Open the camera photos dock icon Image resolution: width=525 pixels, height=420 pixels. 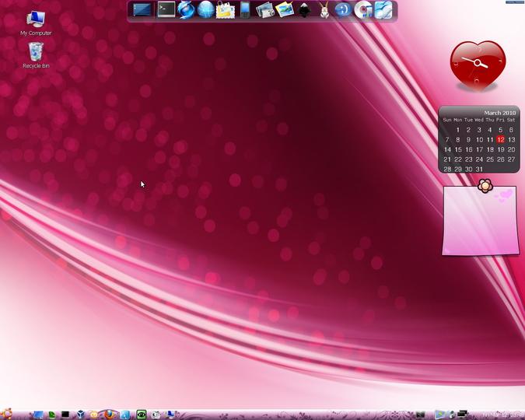(265, 10)
